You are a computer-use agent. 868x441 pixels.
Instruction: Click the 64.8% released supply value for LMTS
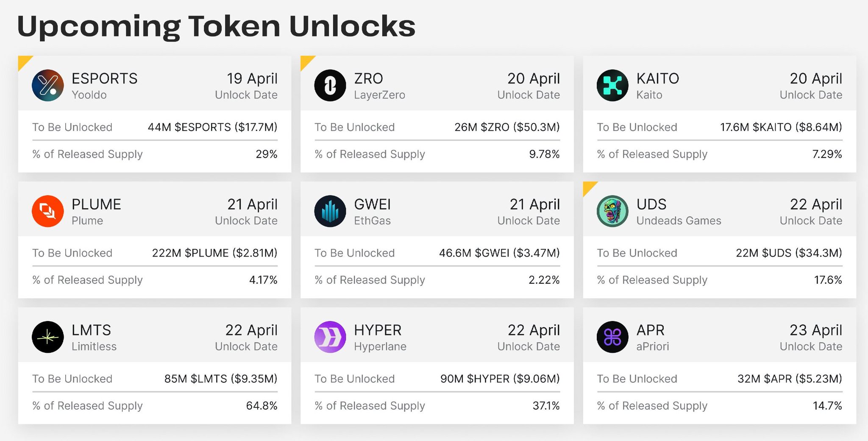click(262, 406)
